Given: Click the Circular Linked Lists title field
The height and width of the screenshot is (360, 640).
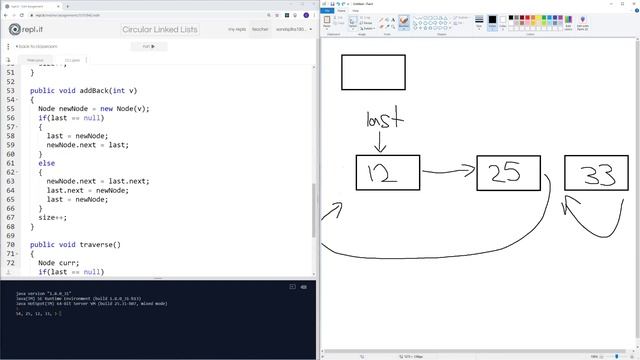Looking at the screenshot, I should click(x=160, y=29).
